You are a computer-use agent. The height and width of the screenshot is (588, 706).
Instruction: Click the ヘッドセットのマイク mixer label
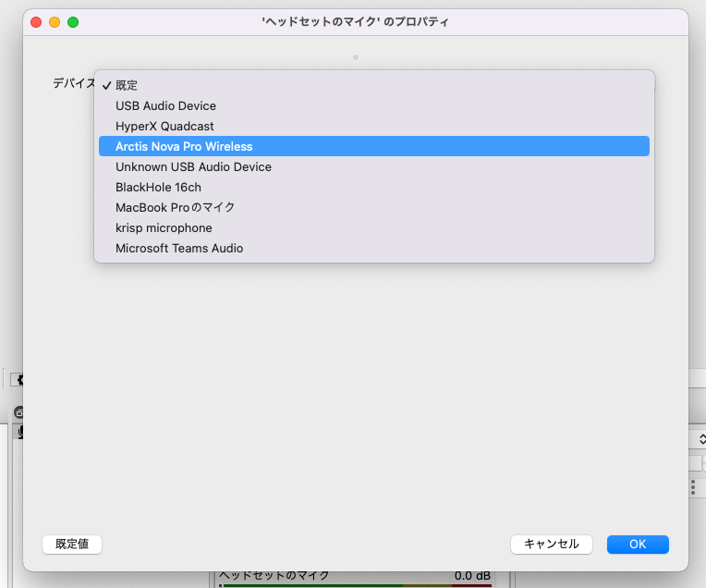(274, 576)
